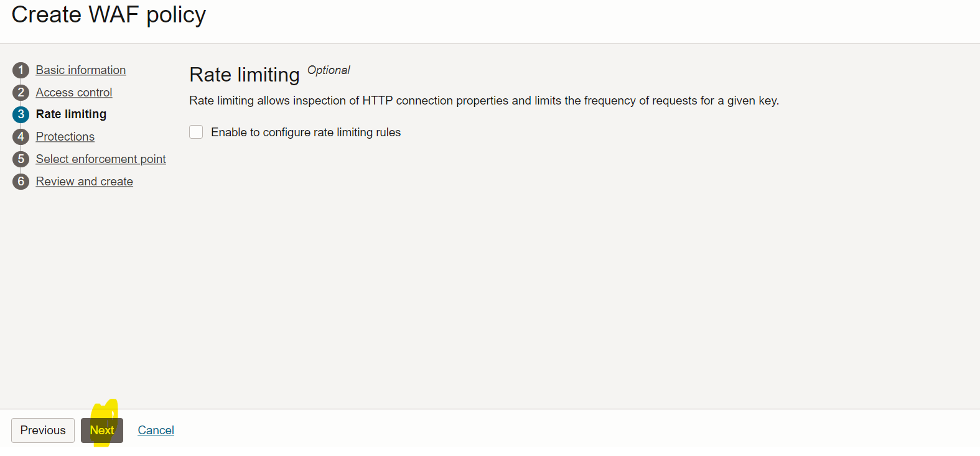Navigate to the Access control step

point(73,92)
